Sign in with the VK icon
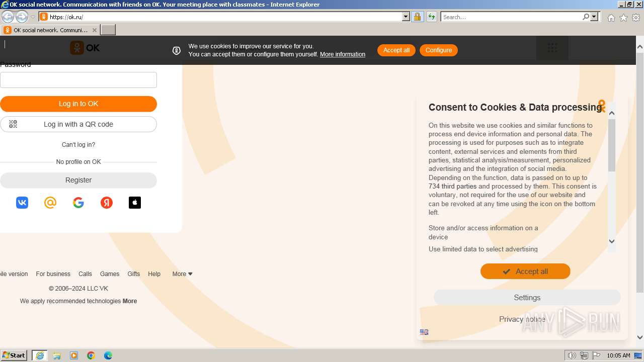Screen dimensions: 644x362 (22, 203)
